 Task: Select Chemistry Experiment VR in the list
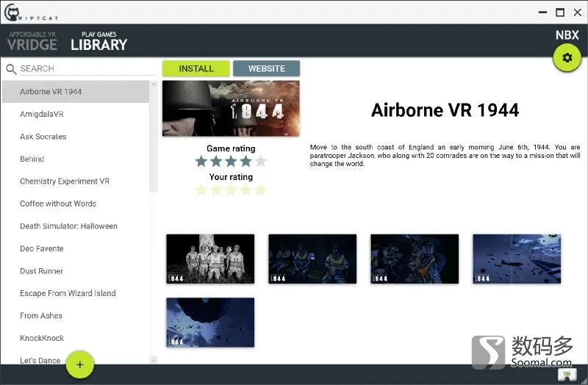click(76, 181)
